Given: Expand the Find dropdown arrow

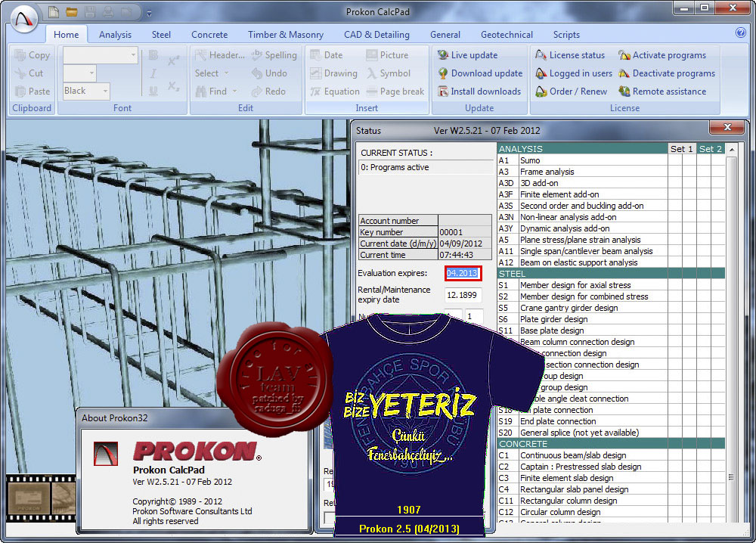Looking at the screenshot, I should pos(235,92).
